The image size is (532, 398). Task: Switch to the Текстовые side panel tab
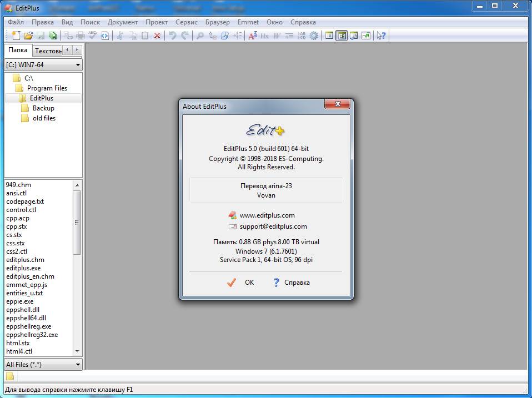coord(48,51)
